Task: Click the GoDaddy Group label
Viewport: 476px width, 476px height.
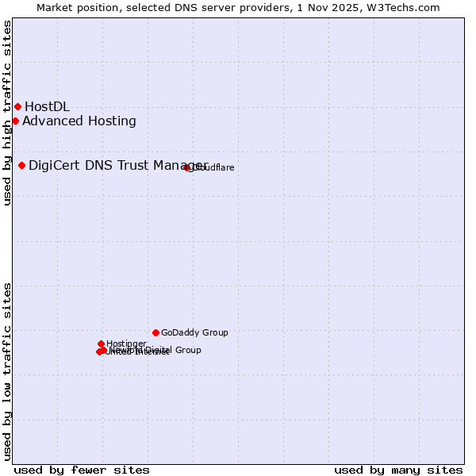Action: (x=194, y=332)
